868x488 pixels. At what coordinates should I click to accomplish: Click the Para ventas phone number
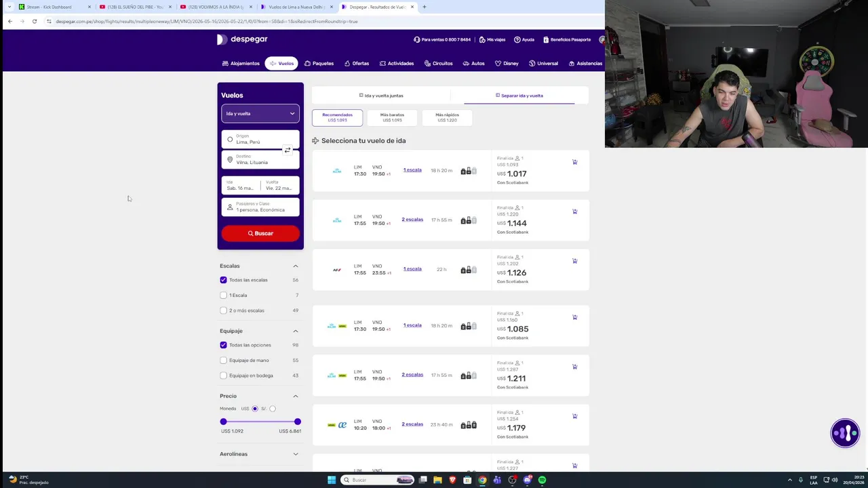click(x=442, y=40)
